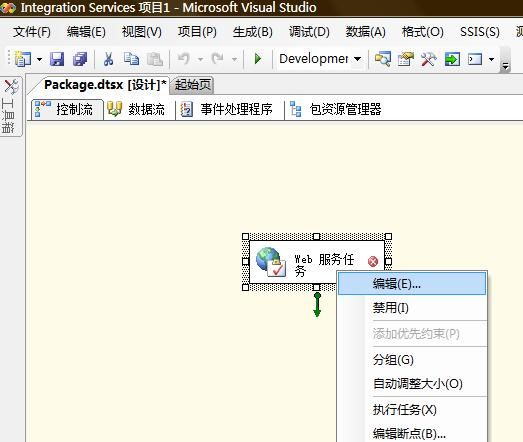The height and width of the screenshot is (442, 523).
Task: Click the red error icon on Web 服务任务
Action: [373, 261]
